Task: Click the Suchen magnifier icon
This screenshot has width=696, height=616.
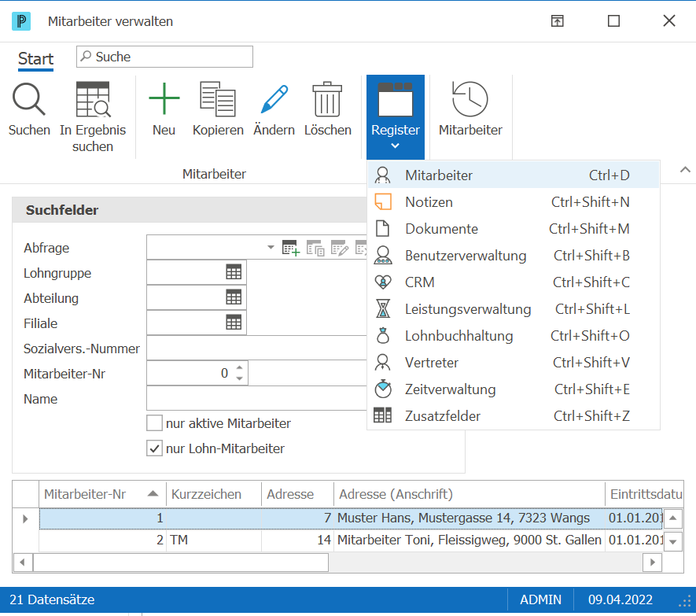Action: click(x=29, y=99)
